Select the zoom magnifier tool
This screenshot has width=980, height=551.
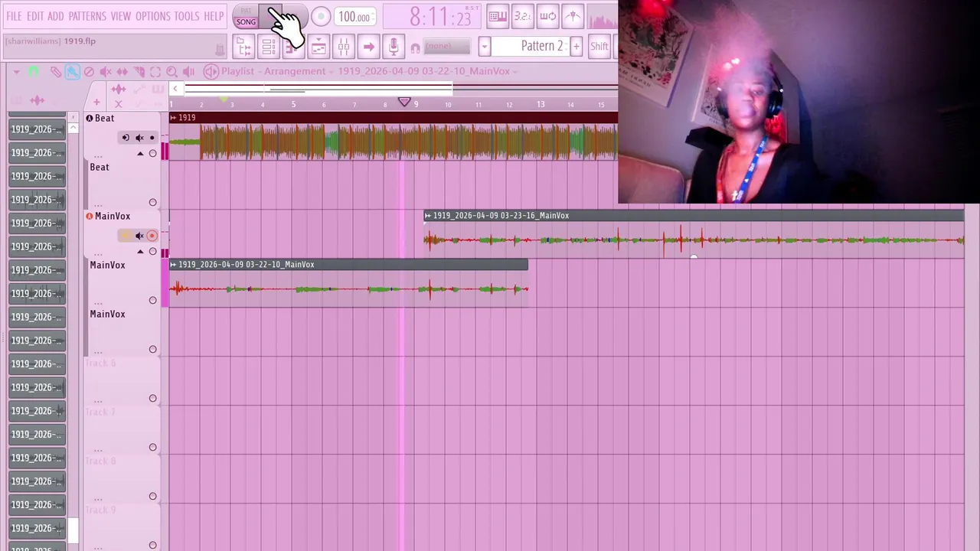(x=172, y=72)
